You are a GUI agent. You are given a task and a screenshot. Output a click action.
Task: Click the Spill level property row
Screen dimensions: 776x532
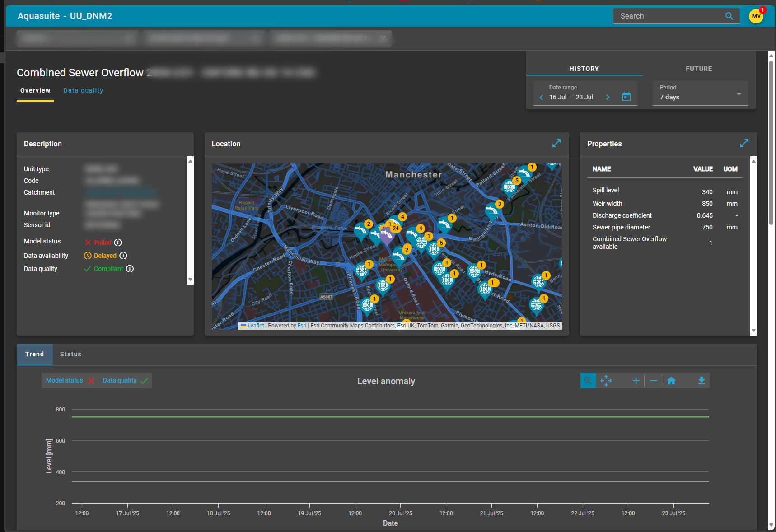tap(665, 191)
